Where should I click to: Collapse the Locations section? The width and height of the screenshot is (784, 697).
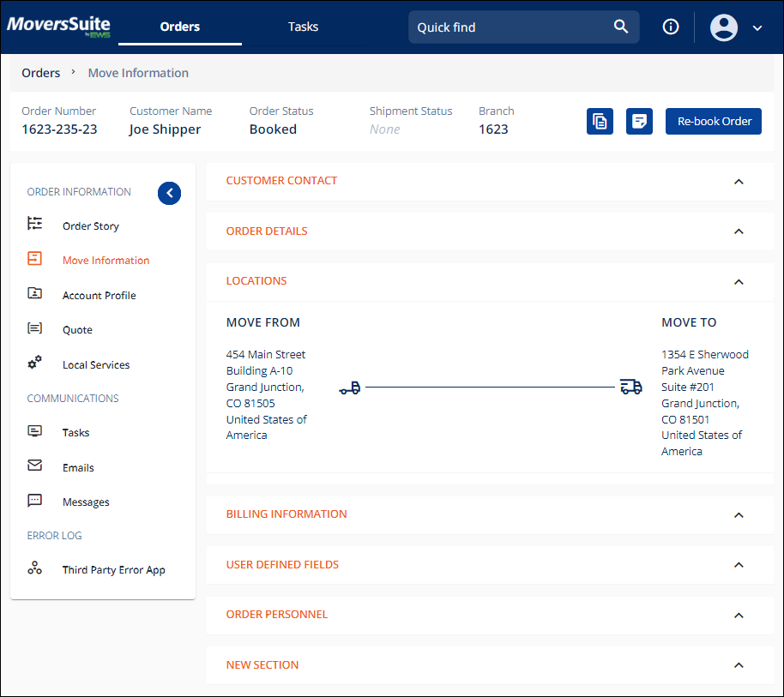739,281
